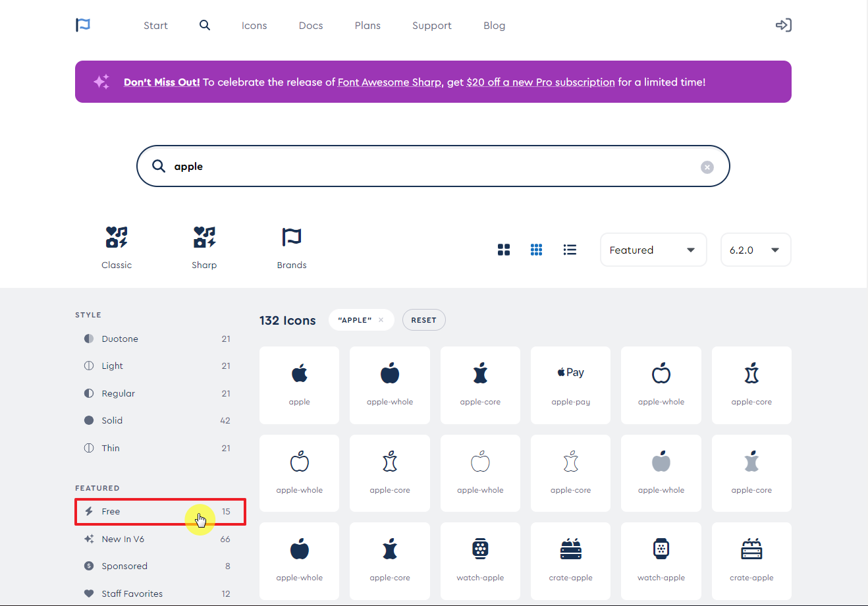The height and width of the screenshot is (606, 868).
Task: Click the Font Awesome flag logo
Action: point(83,25)
